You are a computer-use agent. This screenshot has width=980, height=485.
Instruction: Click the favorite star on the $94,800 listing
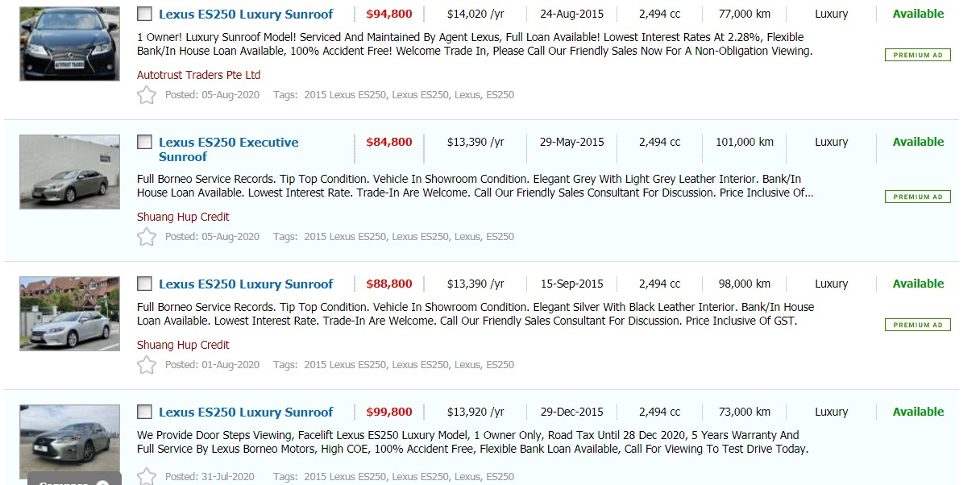click(x=146, y=95)
